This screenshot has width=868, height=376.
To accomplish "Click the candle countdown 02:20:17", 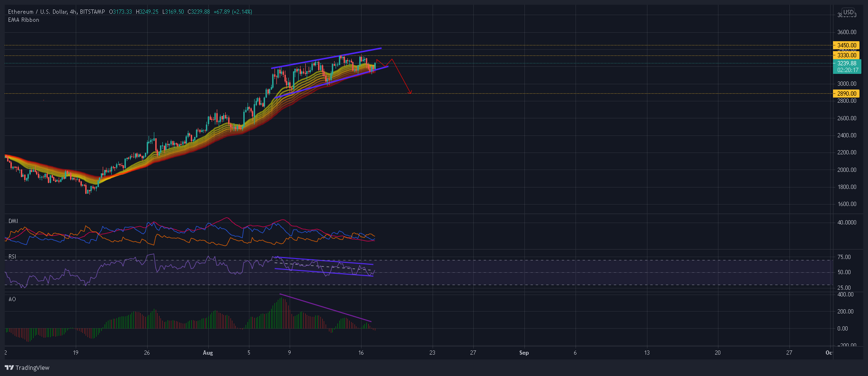I will tap(847, 70).
